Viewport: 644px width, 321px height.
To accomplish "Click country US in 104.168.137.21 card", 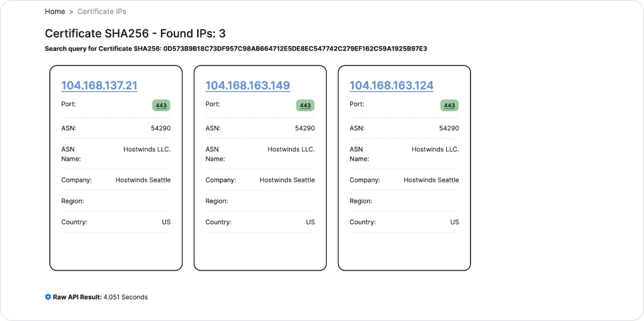I will [166, 222].
